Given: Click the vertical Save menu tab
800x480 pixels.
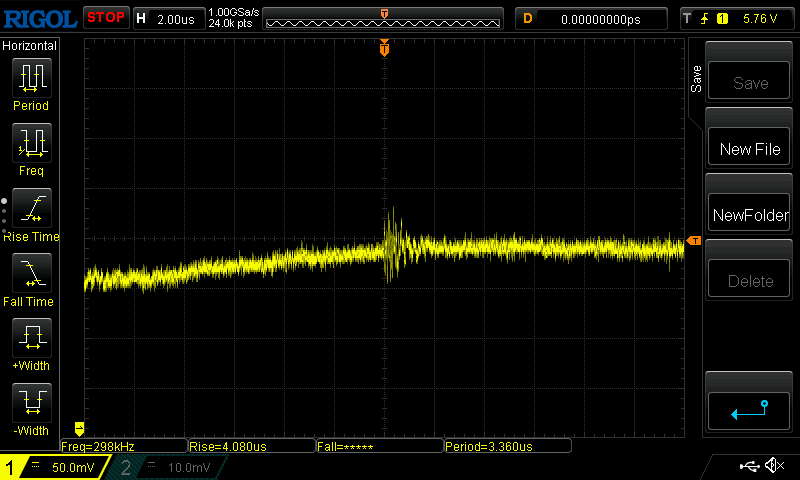Looking at the screenshot, I should click(x=696, y=79).
